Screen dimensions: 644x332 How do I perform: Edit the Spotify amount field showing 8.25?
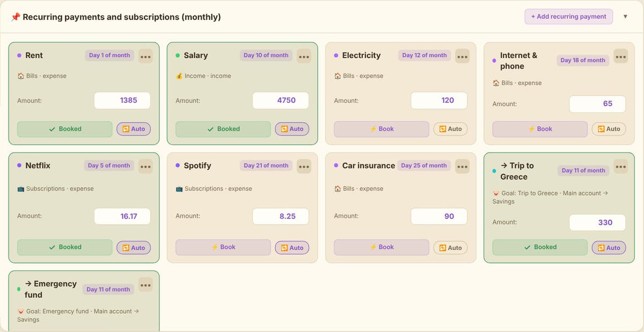coord(281,216)
